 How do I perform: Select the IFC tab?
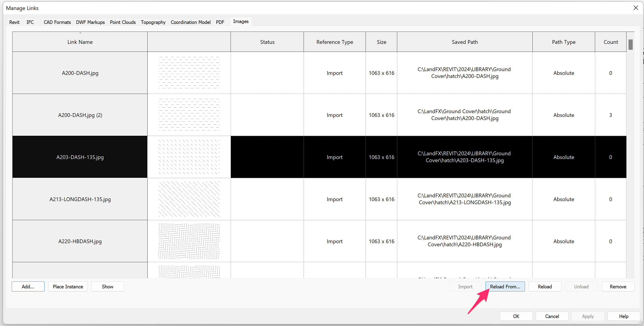click(x=29, y=22)
